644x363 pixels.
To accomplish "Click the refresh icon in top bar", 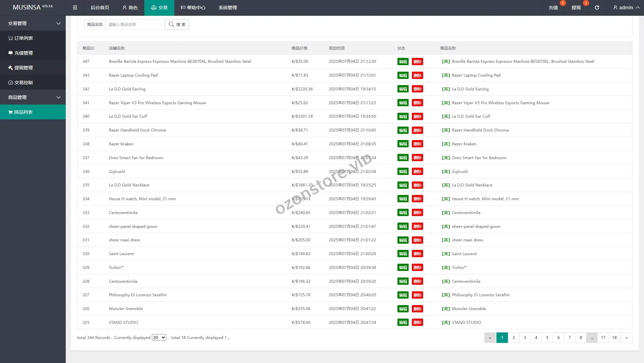I will tap(597, 8).
